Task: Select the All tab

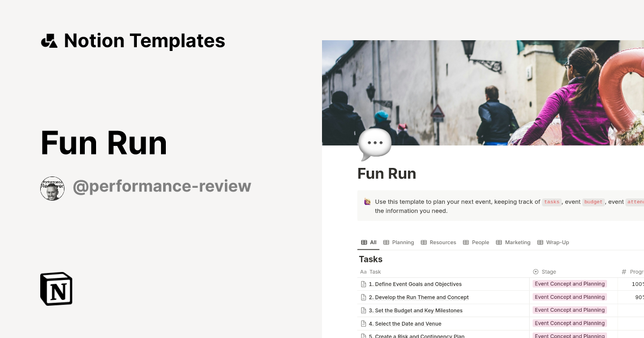Action: (x=369, y=242)
